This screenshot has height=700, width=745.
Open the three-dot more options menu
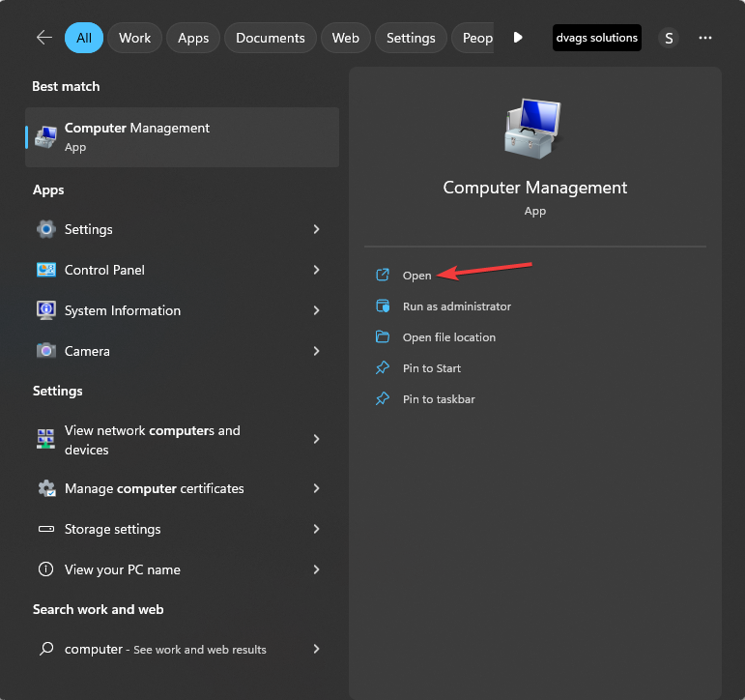pos(705,38)
